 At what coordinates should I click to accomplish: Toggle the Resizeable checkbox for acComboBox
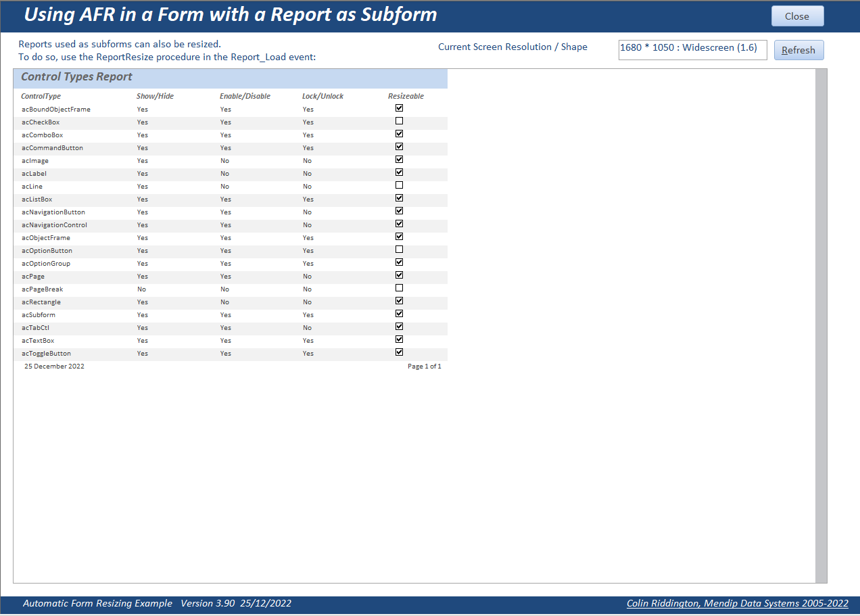click(399, 133)
